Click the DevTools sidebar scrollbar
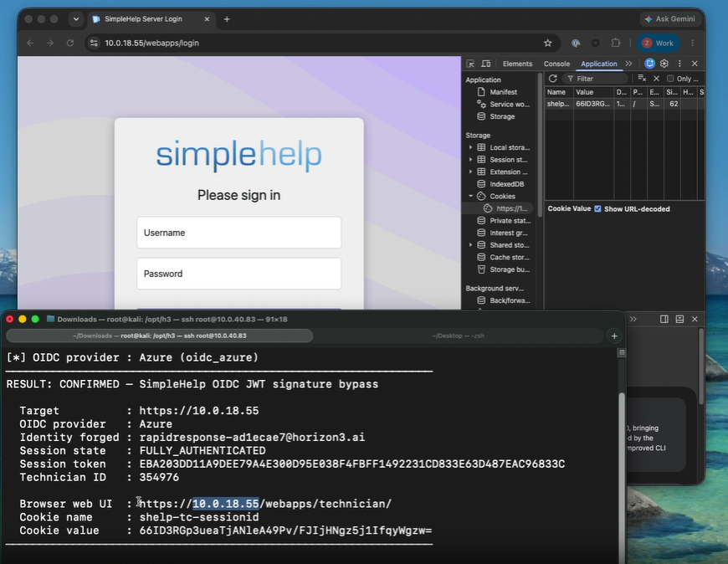Image resolution: width=728 pixels, height=564 pixels. tap(540, 145)
